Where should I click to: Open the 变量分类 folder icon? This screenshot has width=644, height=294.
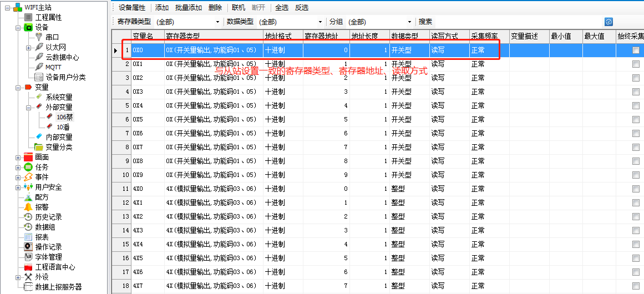(39, 147)
